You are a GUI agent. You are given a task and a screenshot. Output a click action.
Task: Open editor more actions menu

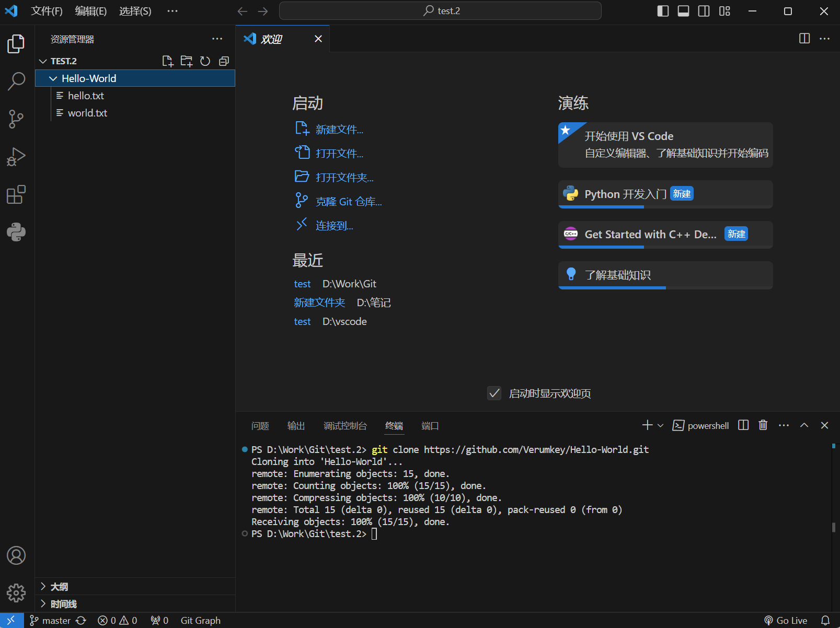pyautogui.click(x=824, y=39)
